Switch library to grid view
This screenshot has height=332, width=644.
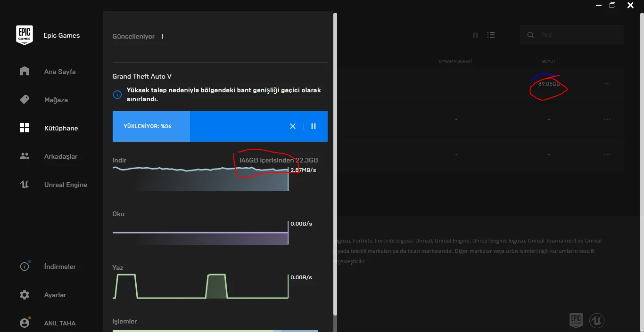475,35
